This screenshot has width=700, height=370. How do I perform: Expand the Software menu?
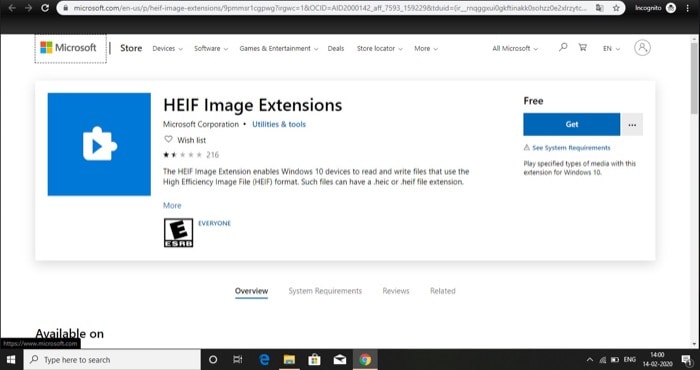point(211,49)
